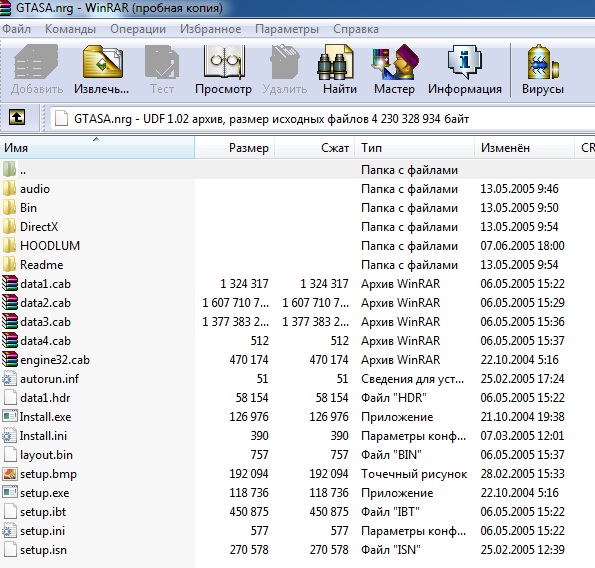This screenshot has width=595, height=568.
Task: Click the data1.cab archive icon
Action: 9,283
